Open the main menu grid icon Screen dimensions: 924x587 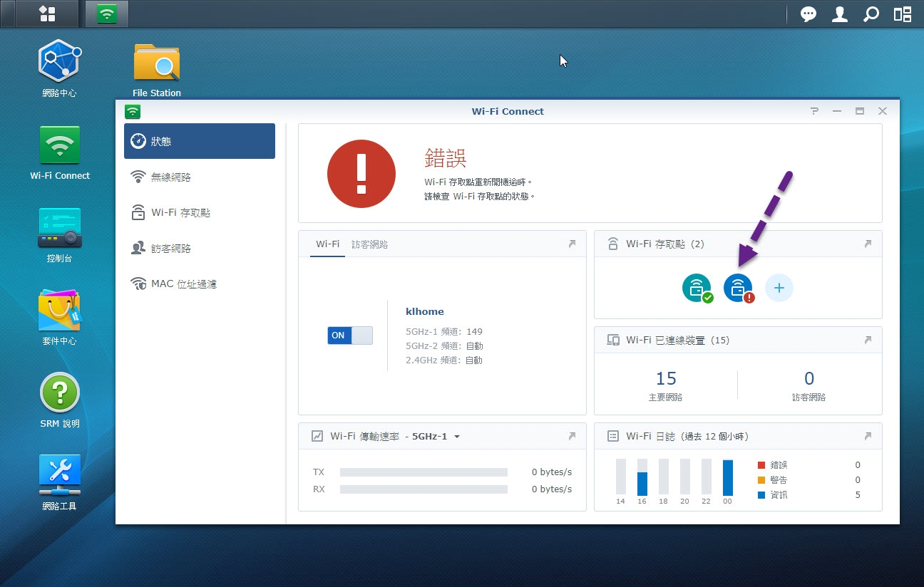pos(47,14)
